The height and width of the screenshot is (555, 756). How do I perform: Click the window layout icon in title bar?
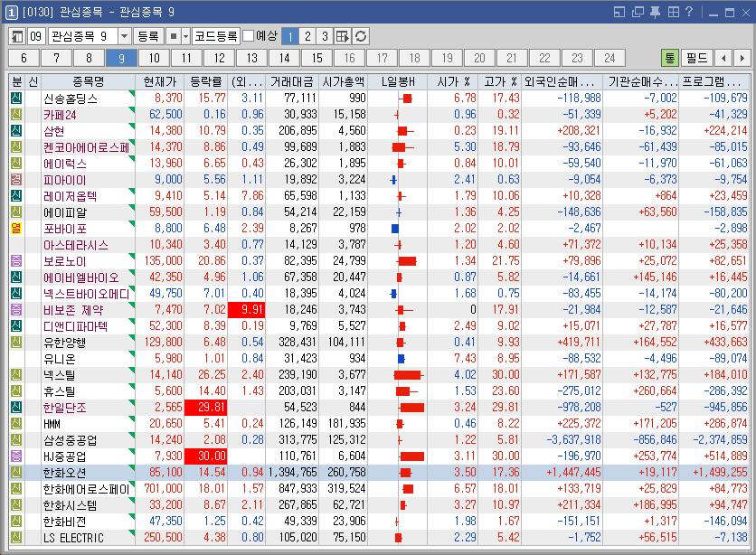(x=619, y=12)
